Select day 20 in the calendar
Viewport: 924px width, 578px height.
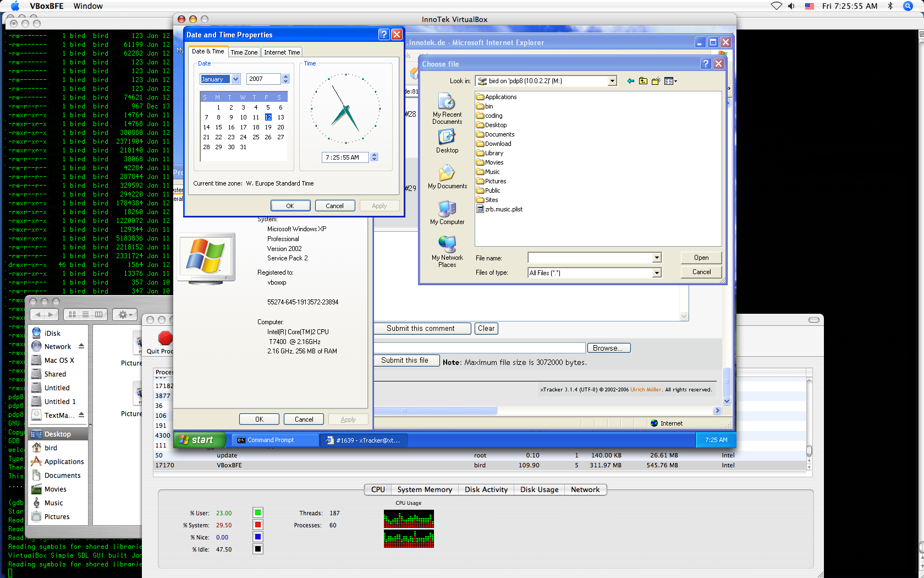coord(280,127)
